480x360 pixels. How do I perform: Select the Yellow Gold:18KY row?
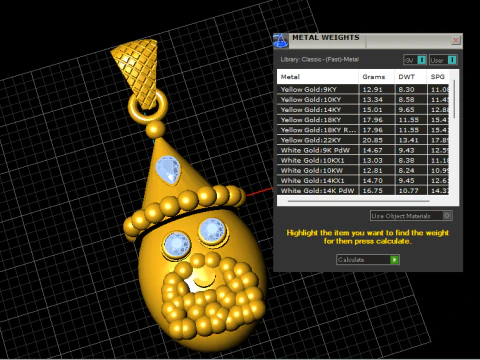click(x=363, y=120)
